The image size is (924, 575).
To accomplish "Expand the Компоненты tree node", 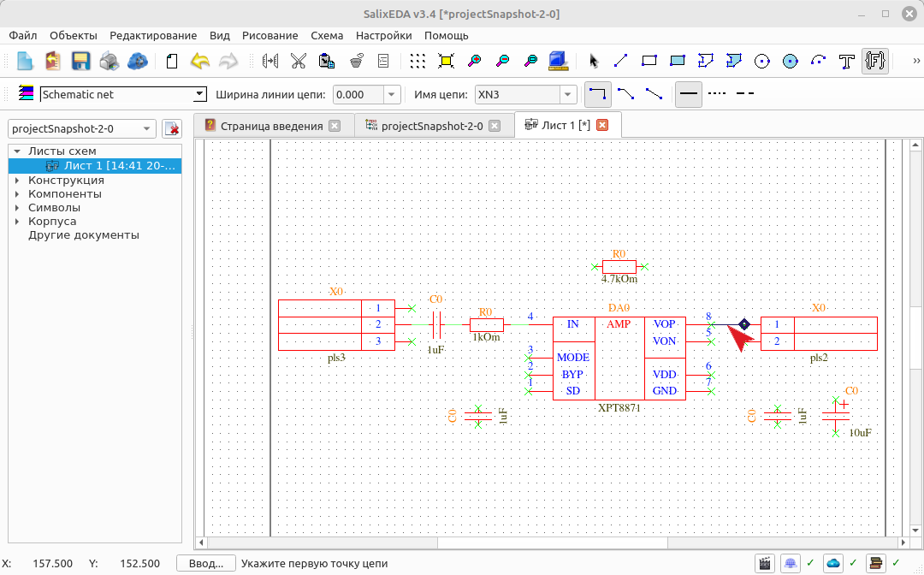I will (x=17, y=194).
